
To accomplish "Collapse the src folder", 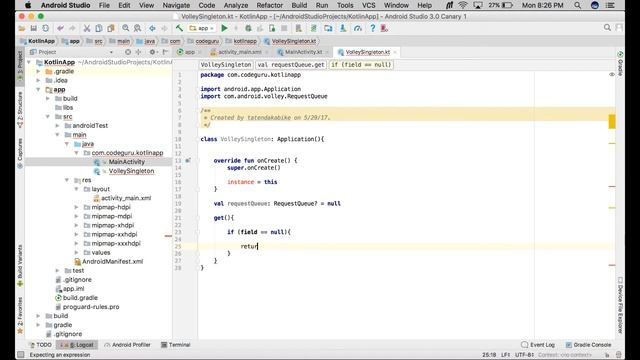I will 48,117.
